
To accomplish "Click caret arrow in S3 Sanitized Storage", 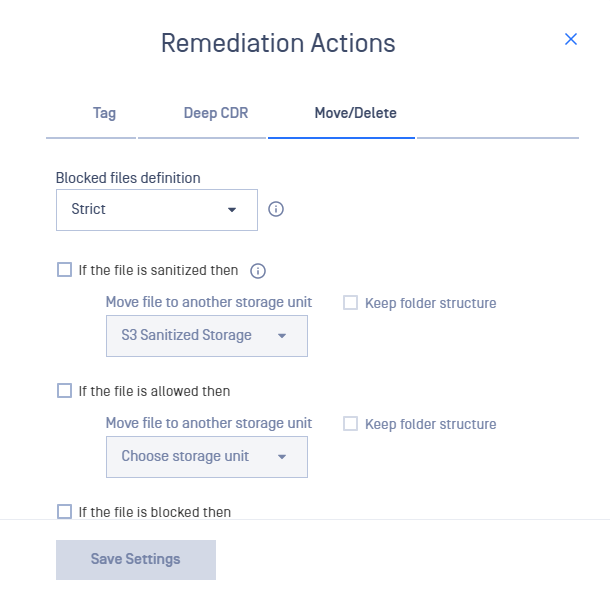I will click(x=282, y=336).
